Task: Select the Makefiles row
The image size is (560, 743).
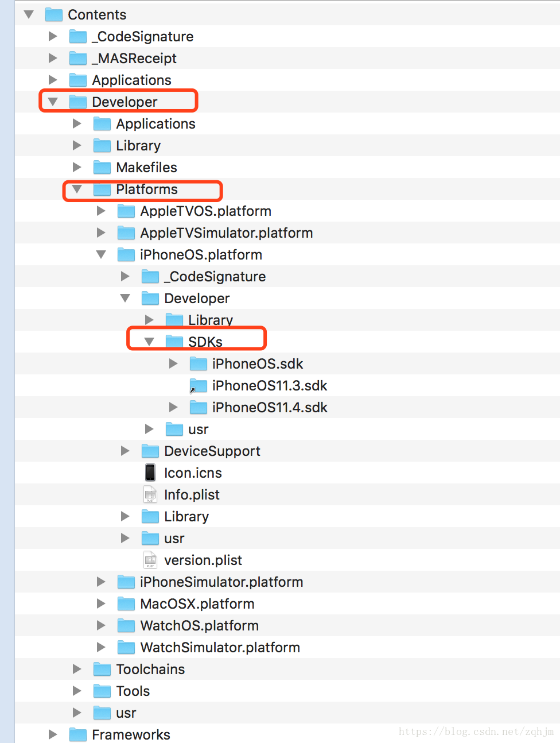Action: point(287,167)
